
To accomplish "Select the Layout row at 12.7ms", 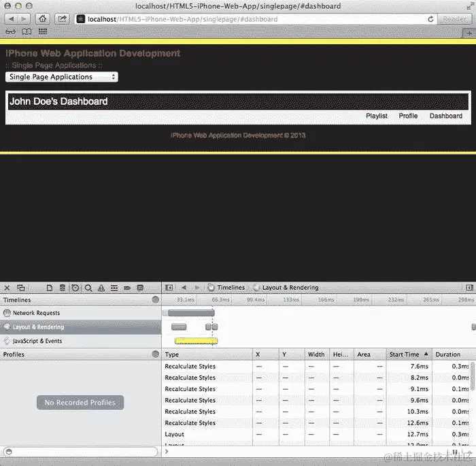I will point(317,435).
